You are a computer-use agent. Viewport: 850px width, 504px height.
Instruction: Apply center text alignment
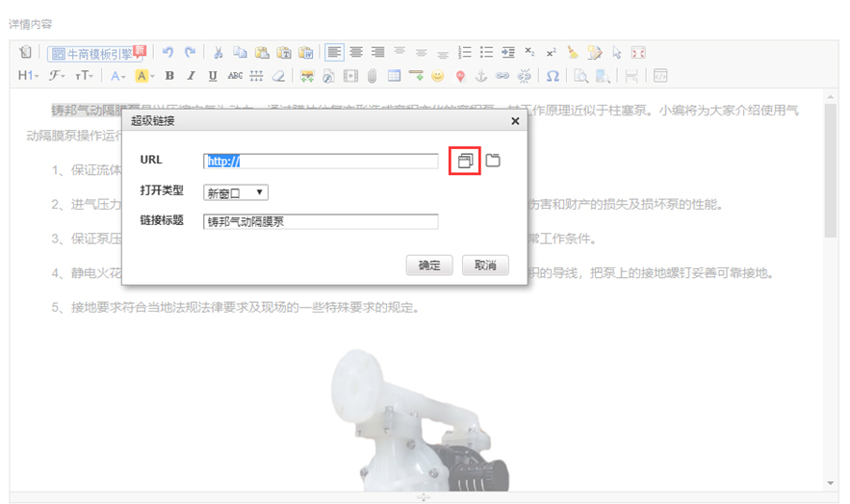click(356, 53)
